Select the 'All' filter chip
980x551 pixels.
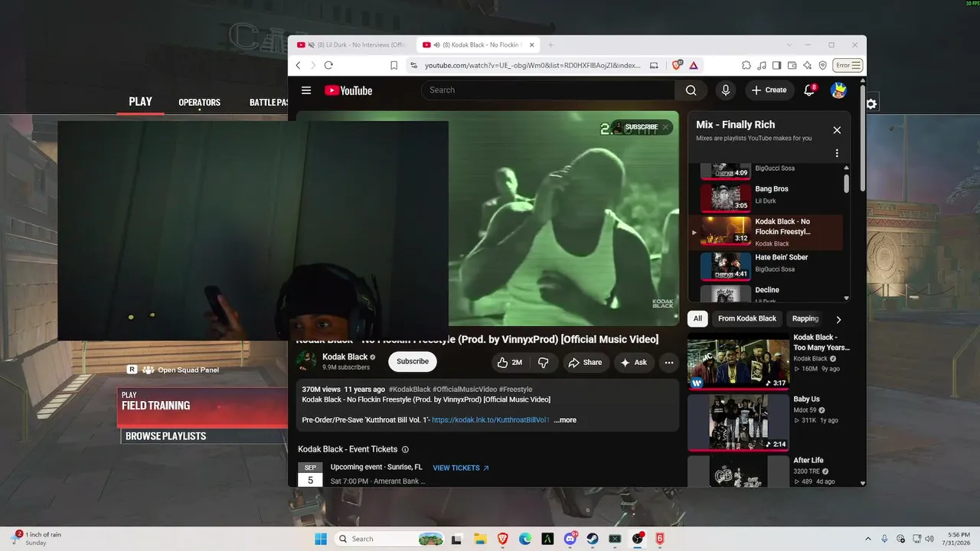point(697,318)
